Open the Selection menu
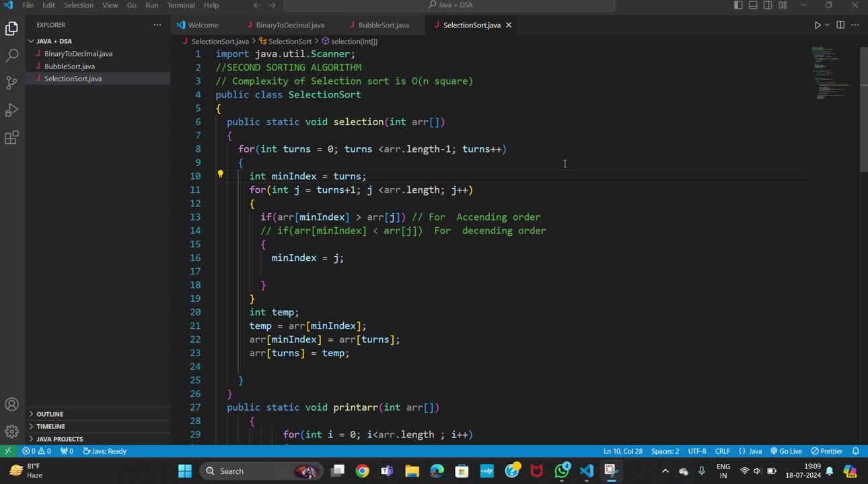This screenshot has width=868, height=484. [79, 5]
